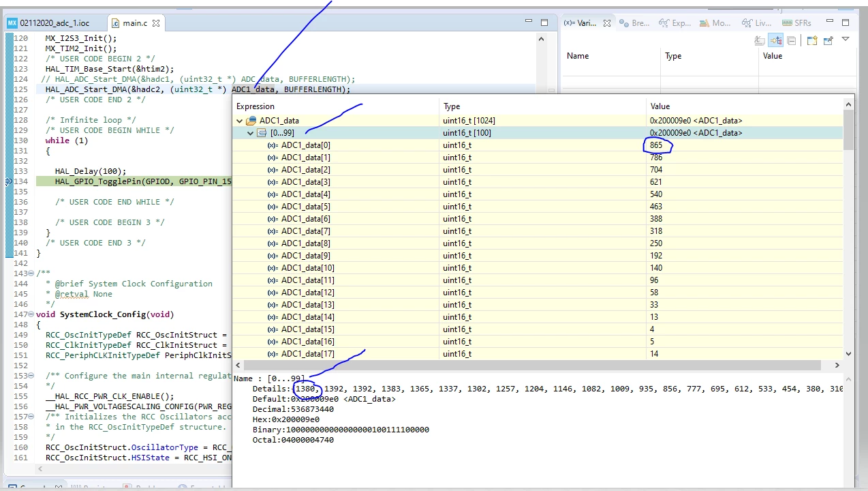The width and height of the screenshot is (868, 491).
Task: Switch to the Expressions tab
Action: (x=675, y=23)
